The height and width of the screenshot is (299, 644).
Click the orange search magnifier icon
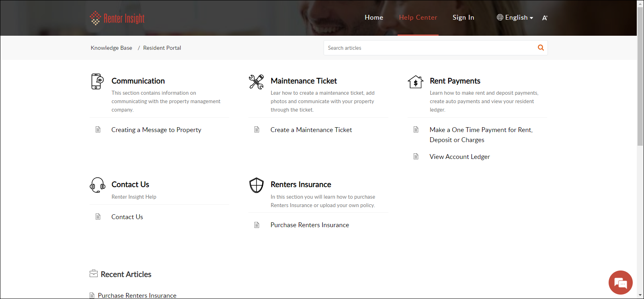pos(541,48)
